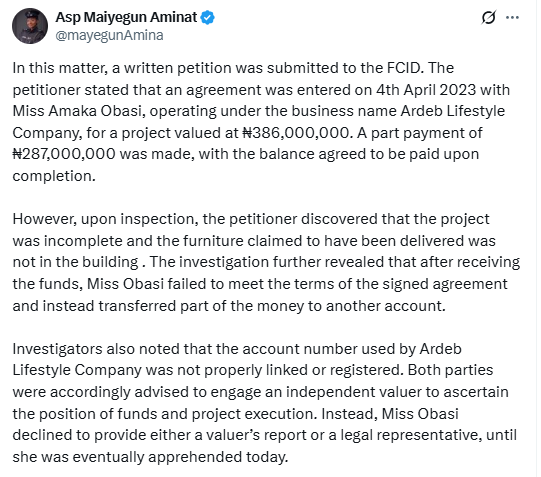The height and width of the screenshot is (477, 541).
Task: Click the word 'FCID' in the post
Action: (x=404, y=68)
